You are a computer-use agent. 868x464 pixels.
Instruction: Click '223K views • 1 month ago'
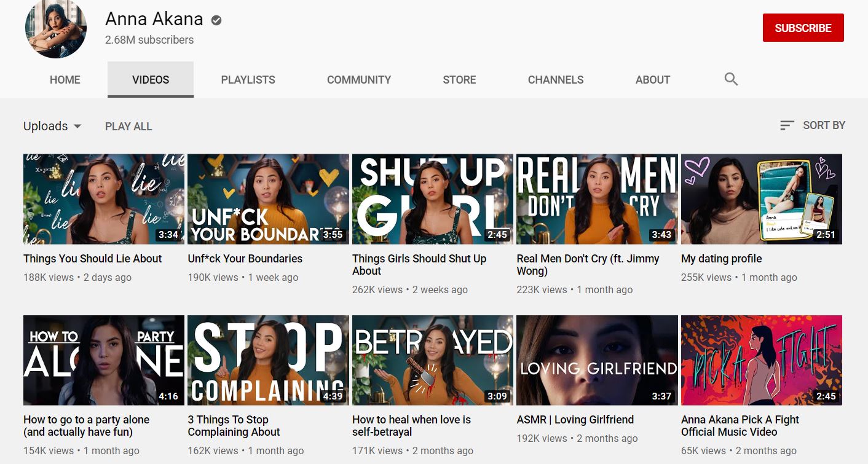pyautogui.click(x=574, y=289)
